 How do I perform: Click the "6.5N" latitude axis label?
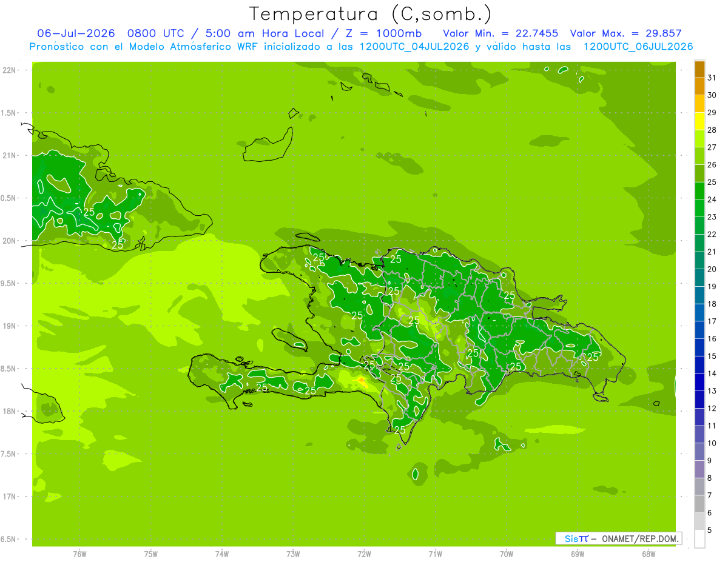click(x=9, y=539)
